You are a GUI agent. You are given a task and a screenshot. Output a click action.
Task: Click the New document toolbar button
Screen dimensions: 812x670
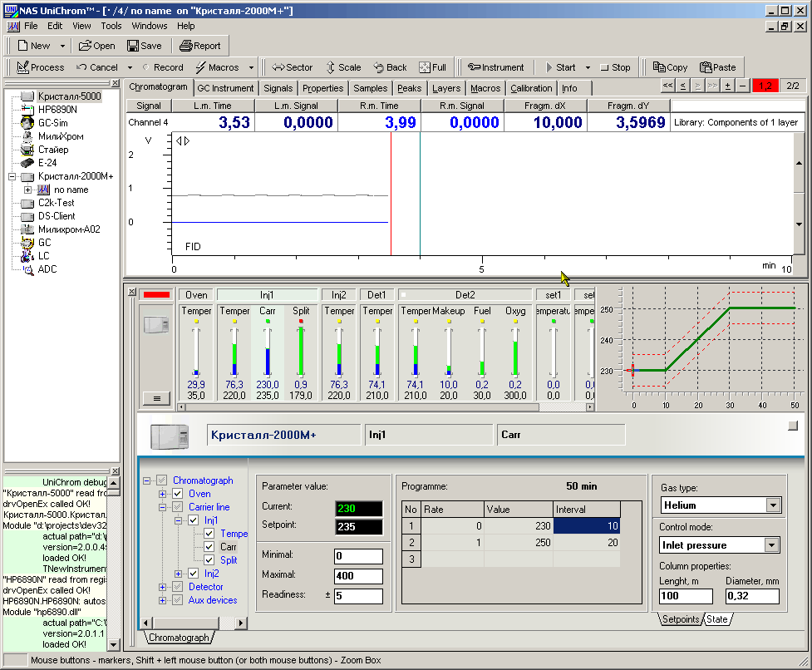34,46
